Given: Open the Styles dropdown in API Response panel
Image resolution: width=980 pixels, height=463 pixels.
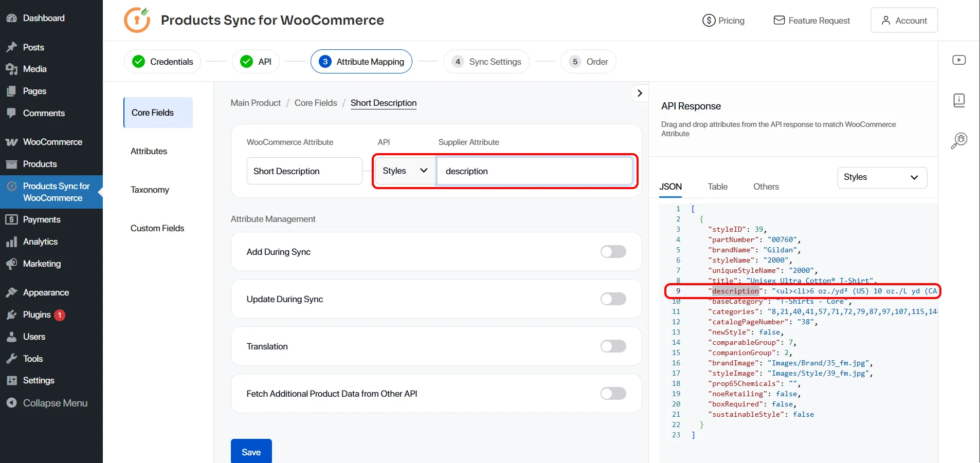Looking at the screenshot, I should click(x=881, y=177).
